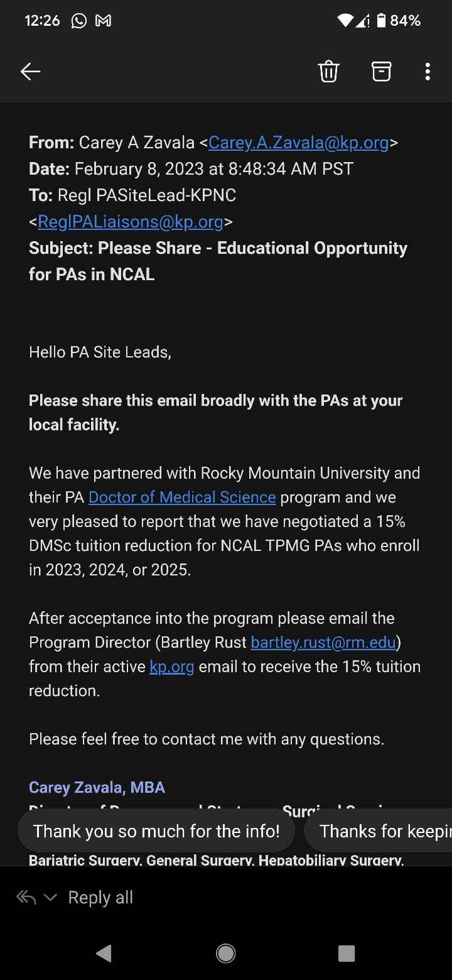Open Carey.A.Zavala@kp.org email link
This screenshot has height=980, width=452.
(x=298, y=143)
